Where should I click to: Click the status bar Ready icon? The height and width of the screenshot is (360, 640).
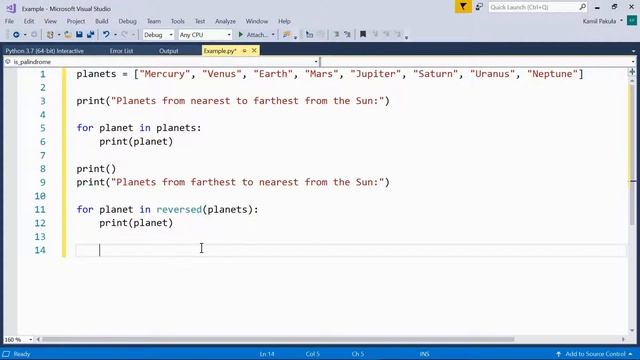[6, 354]
